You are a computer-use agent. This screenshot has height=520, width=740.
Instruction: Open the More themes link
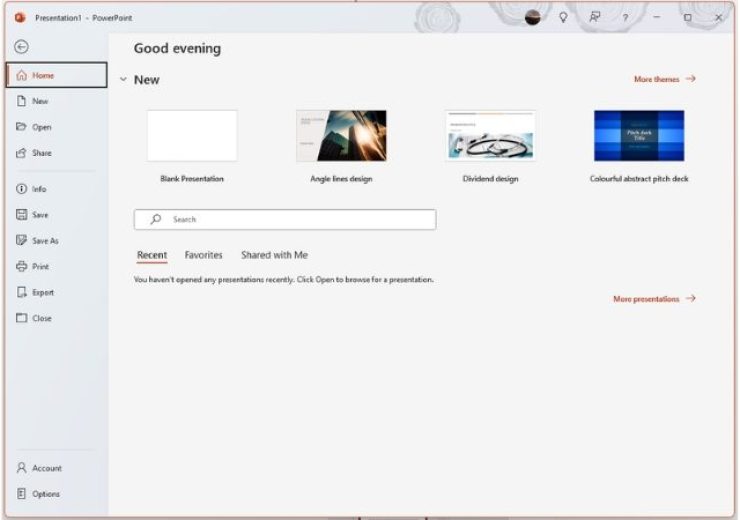pos(664,79)
